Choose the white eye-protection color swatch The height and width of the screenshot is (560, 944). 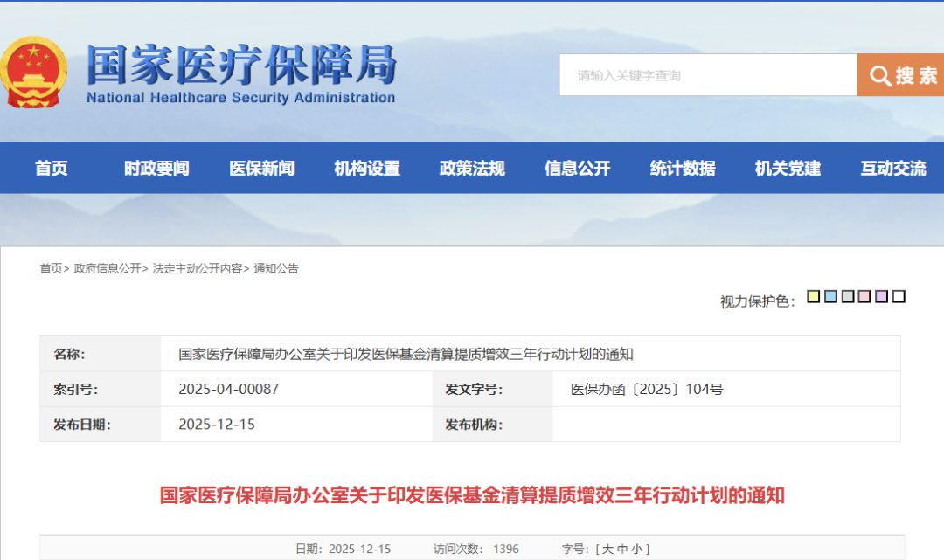(x=899, y=296)
